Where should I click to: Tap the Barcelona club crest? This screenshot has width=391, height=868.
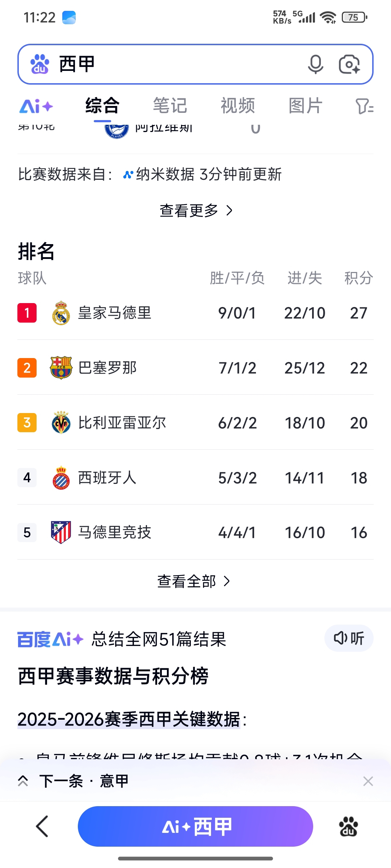[x=61, y=368]
